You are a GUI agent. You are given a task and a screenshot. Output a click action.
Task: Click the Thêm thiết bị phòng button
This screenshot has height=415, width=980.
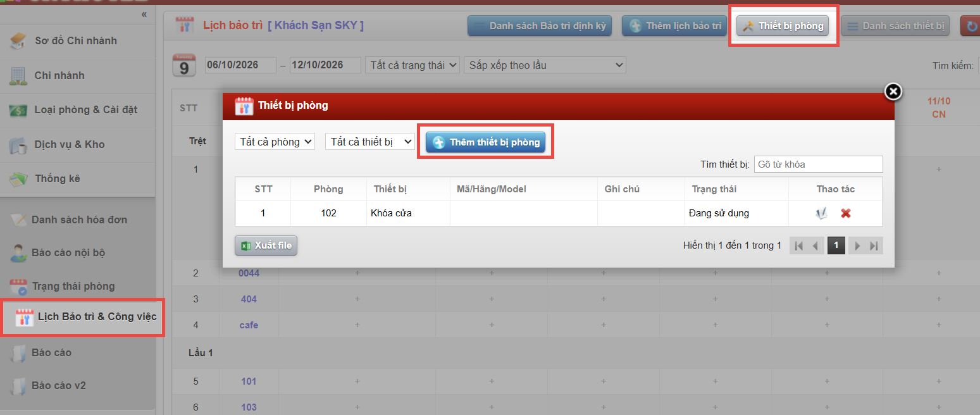[485, 142]
